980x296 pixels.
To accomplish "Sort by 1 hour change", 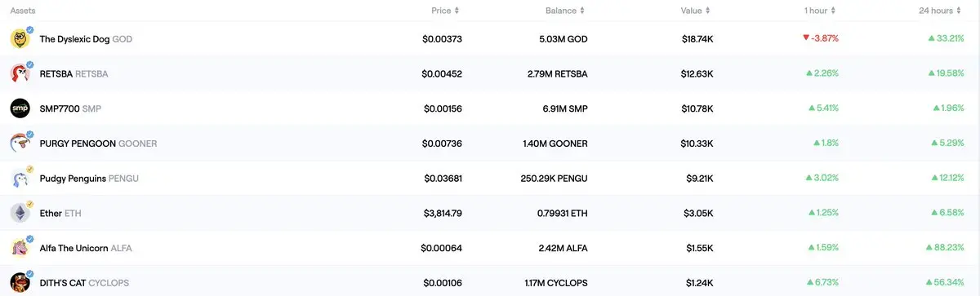I will click(821, 11).
